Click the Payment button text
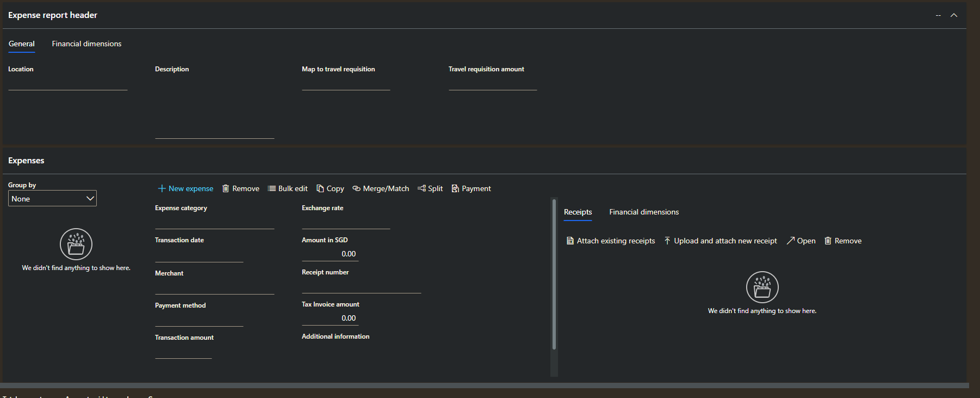 [x=476, y=188]
